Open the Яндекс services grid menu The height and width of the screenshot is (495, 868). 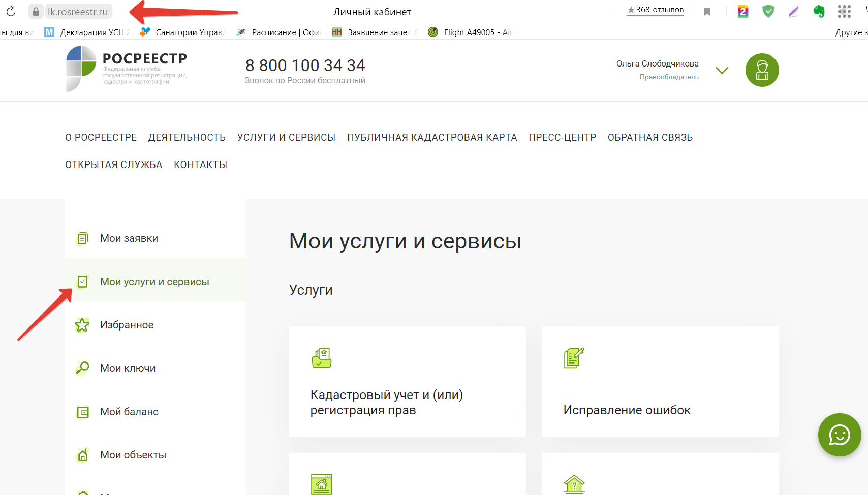(x=844, y=11)
